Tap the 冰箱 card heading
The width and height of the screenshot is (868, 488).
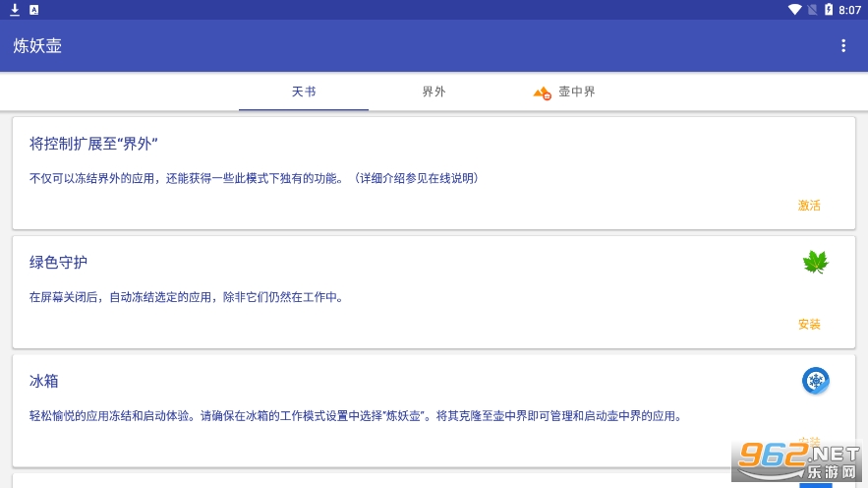[x=44, y=380]
